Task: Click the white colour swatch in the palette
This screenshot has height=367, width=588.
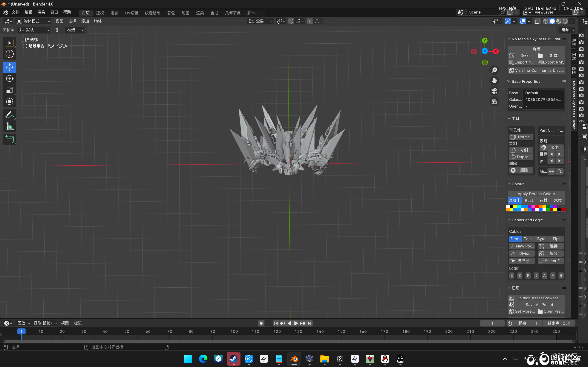Action: (x=508, y=207)
